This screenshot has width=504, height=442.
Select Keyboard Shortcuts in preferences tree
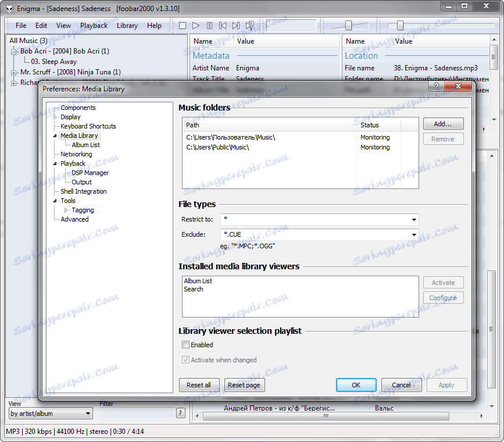click(88, 126)
